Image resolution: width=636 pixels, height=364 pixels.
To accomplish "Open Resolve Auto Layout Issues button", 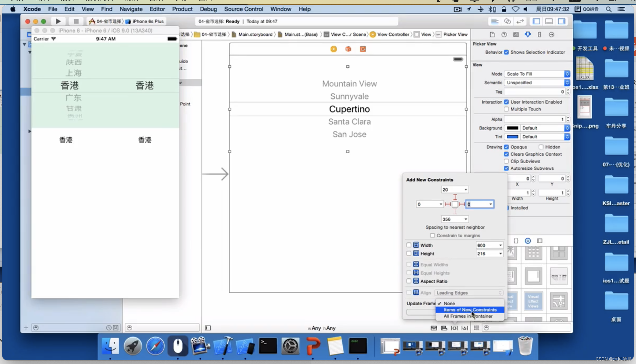I will (x=465, y=328).
